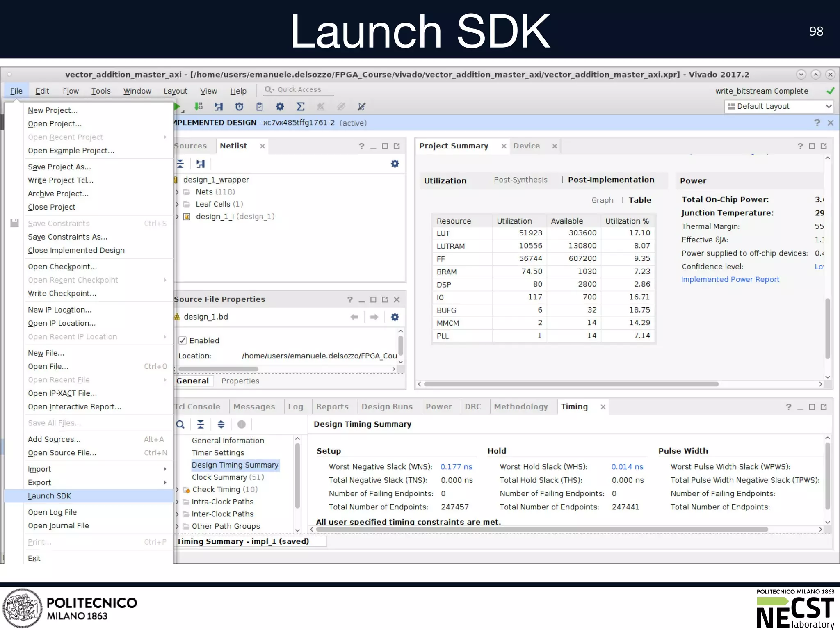840x630 pixels.
Task: Close the Implemented Design view
Action: [x=831, y=123]
